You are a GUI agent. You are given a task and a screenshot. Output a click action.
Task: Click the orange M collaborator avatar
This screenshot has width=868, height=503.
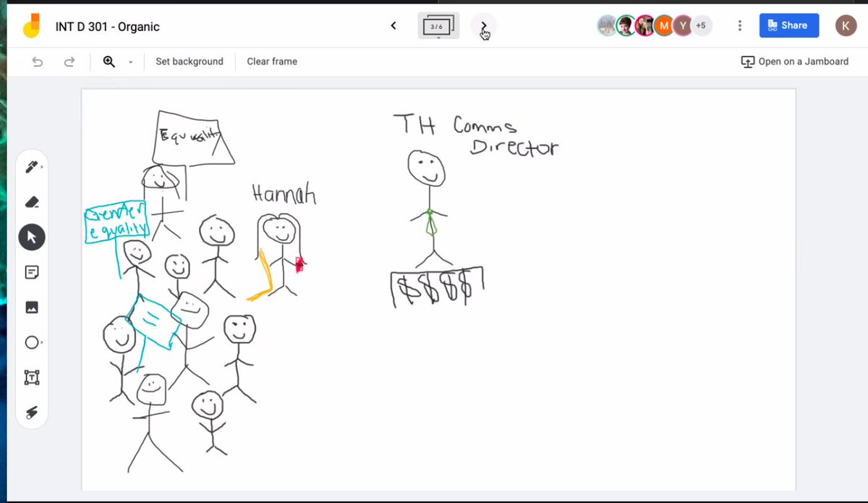[664, 26]
